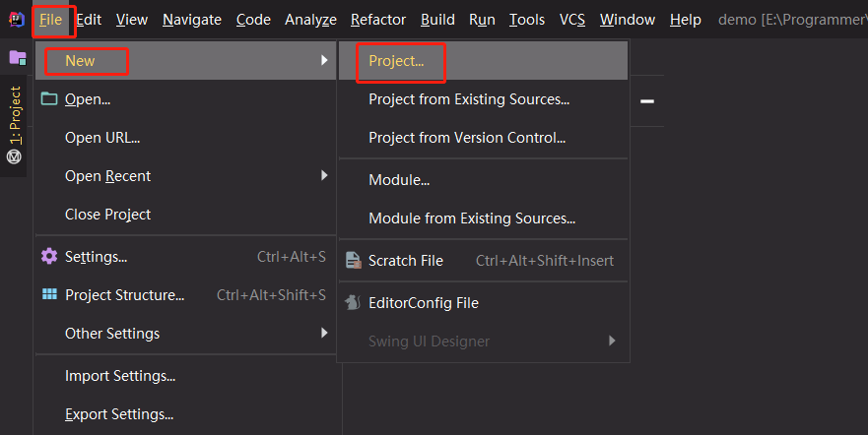Viewport: 868px width, 435px height.
Task: Expand the Open Recent submenu arrow
Action: (x=323, y=176)
